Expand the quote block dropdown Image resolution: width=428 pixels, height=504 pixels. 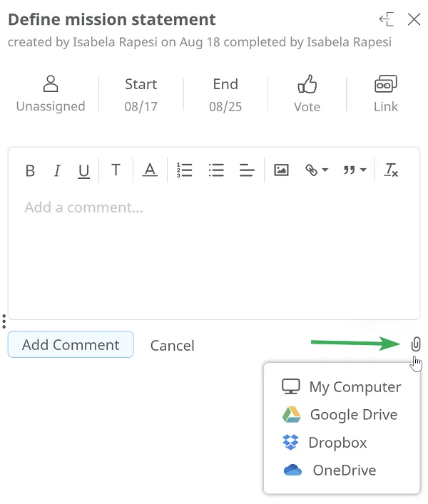point(355,170)
